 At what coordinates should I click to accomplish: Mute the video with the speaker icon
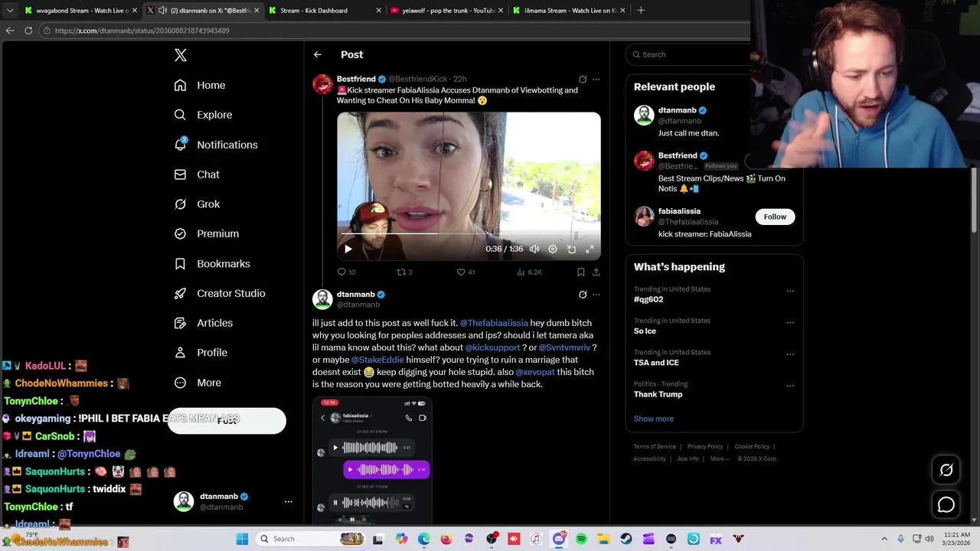[534, 249]
